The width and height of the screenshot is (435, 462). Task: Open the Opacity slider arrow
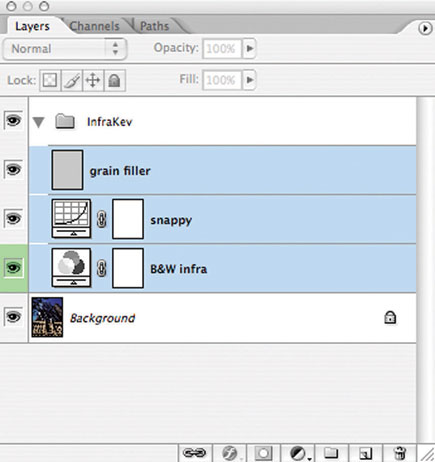coord(249,49)
